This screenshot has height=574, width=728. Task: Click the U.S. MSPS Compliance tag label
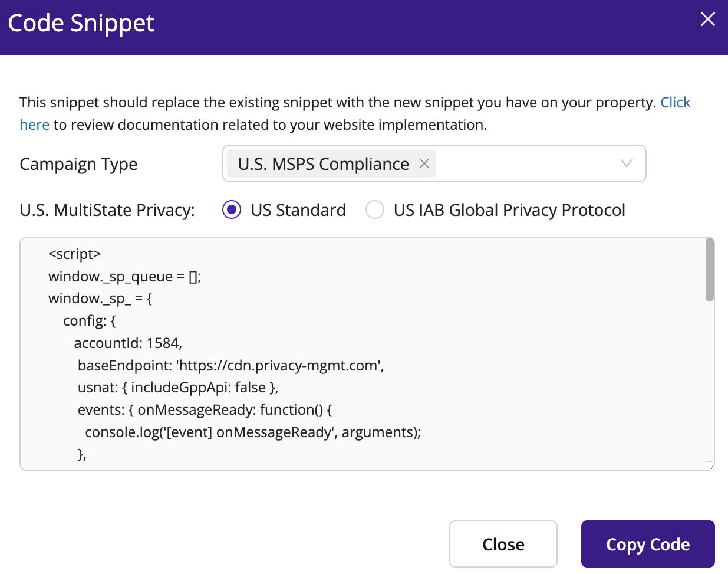coord(323,164)
